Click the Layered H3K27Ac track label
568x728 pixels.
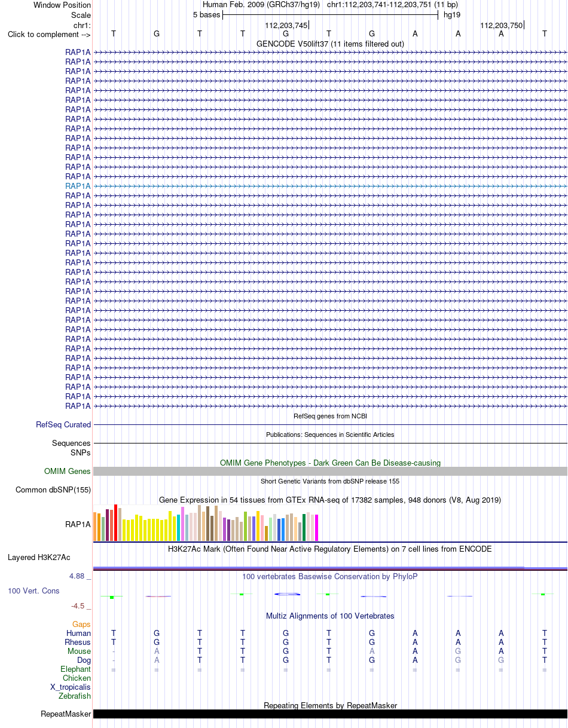tap(39, 557)
